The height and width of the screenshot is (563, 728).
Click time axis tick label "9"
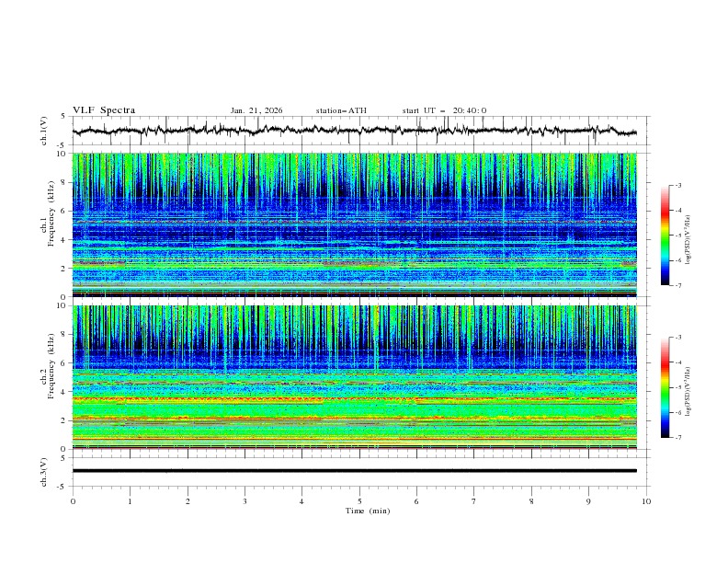(588, 501)
